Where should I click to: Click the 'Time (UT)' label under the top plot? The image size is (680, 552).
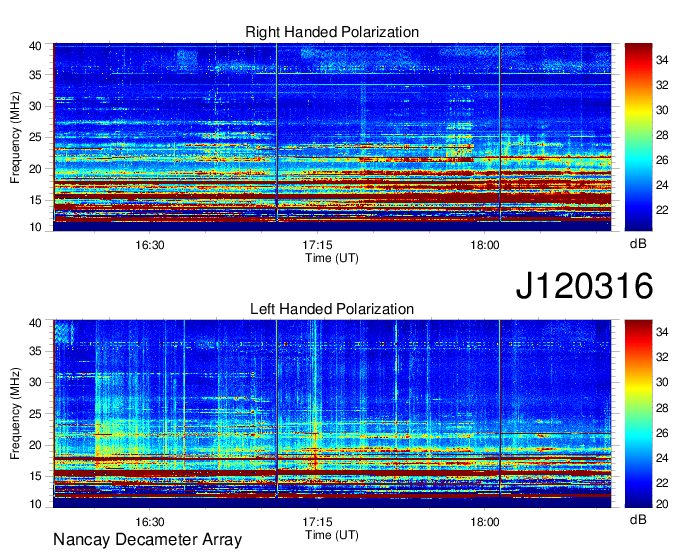click(332, 258)
